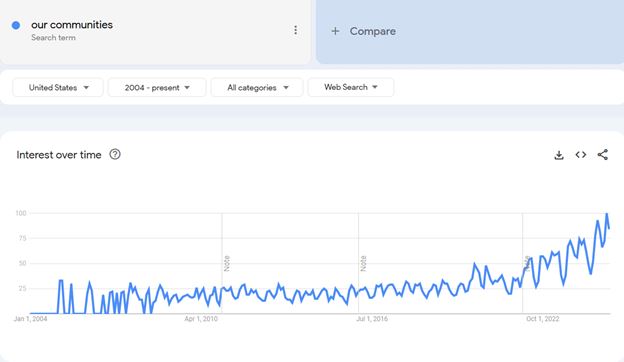
Task: Click the Search term subtitle text
Action: tap(53, 38)
